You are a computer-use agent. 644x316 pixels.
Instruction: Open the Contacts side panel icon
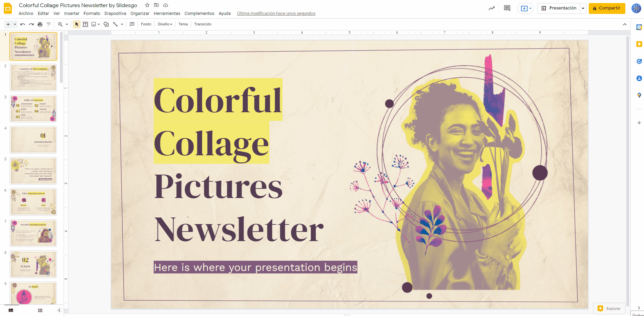pos(639,78)
